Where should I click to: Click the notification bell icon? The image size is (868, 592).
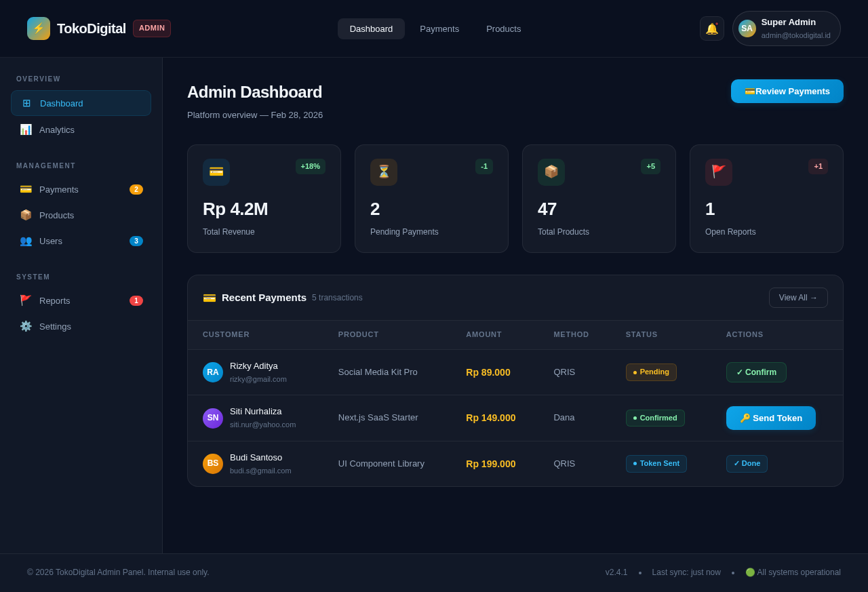point(711,28)
